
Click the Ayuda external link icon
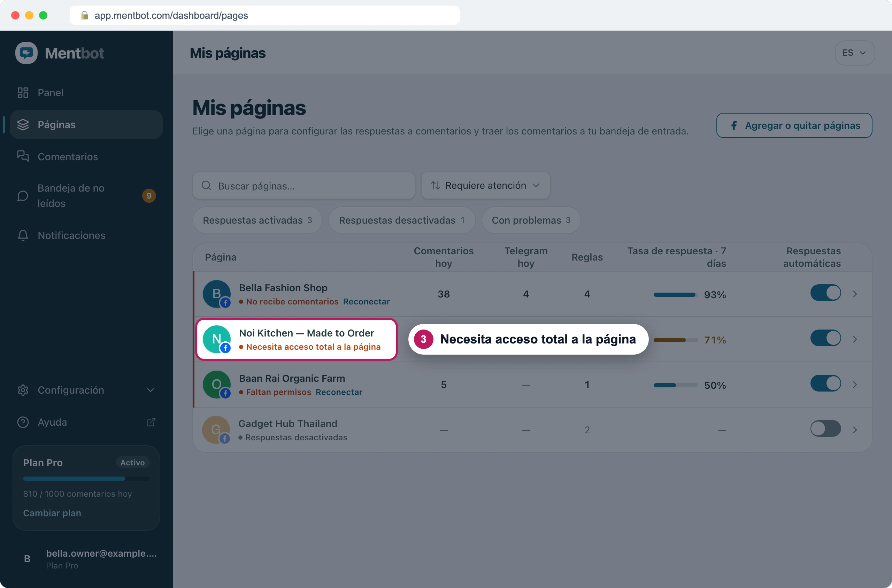click(x=151, y=422)
